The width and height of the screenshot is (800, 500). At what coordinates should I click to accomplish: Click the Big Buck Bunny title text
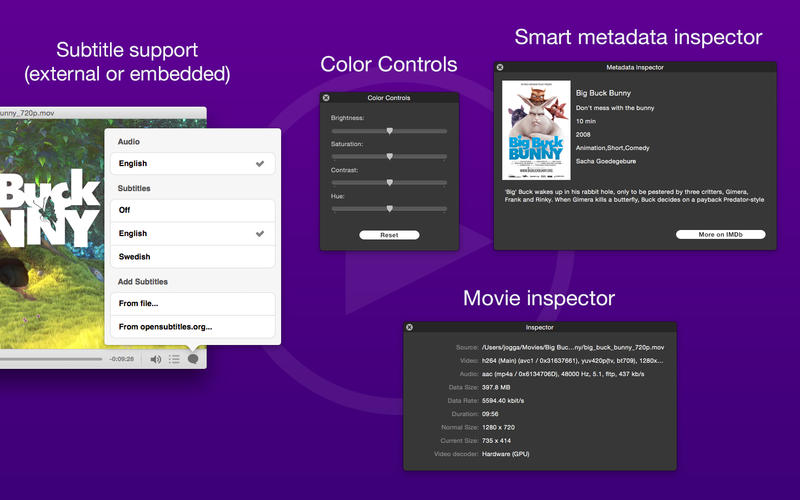pyautogui.click(x=603, y=93)
